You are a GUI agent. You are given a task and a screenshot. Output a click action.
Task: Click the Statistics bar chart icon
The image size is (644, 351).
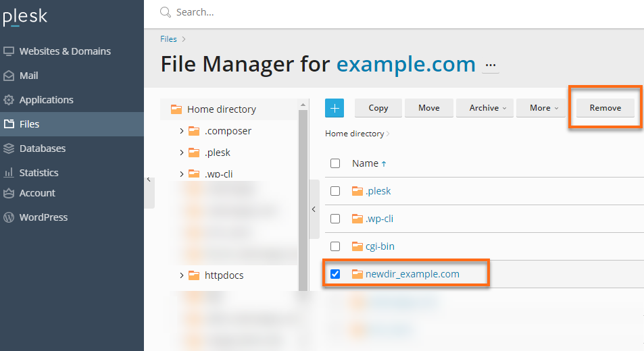[x=9, y=173]
